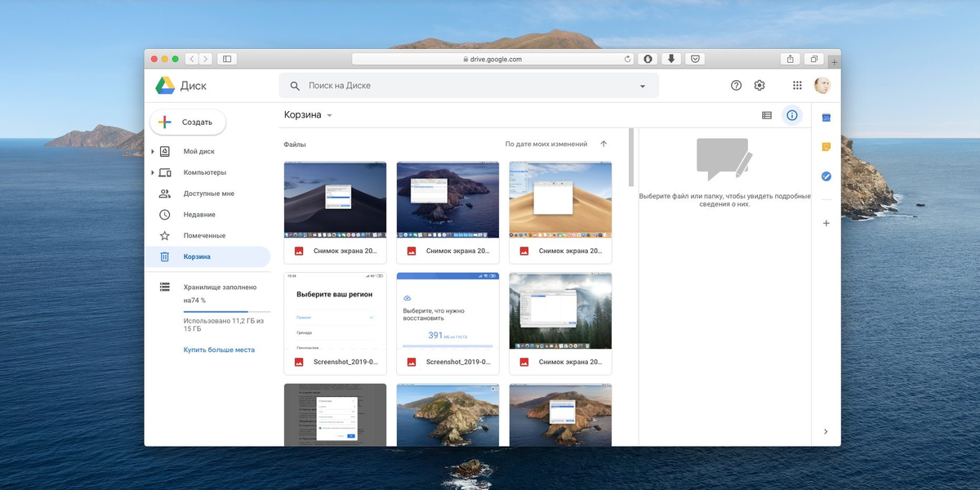Click the search magnifier icon
Image resolution: width=980 pixels, height=490 pixels.
295,86
